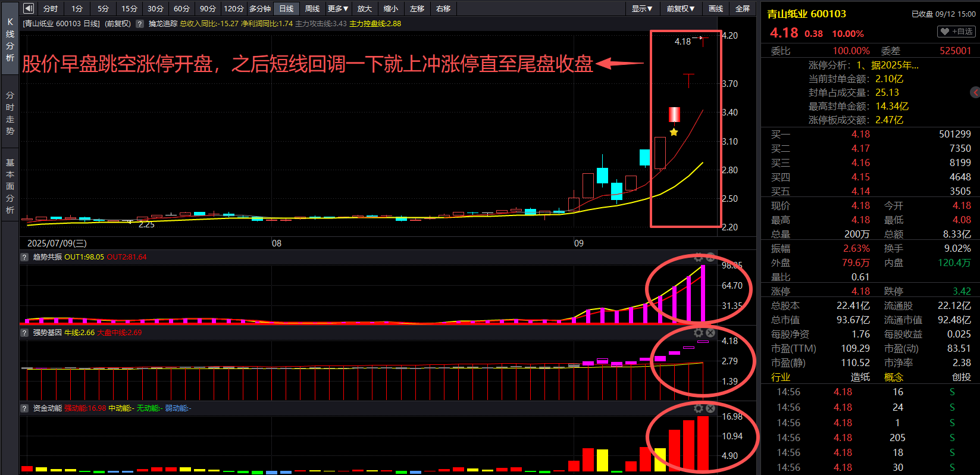Close the 强势基因 indicator panel
Image resolution: width=980 pixels, height=475 pixels.
pos(710,333)
